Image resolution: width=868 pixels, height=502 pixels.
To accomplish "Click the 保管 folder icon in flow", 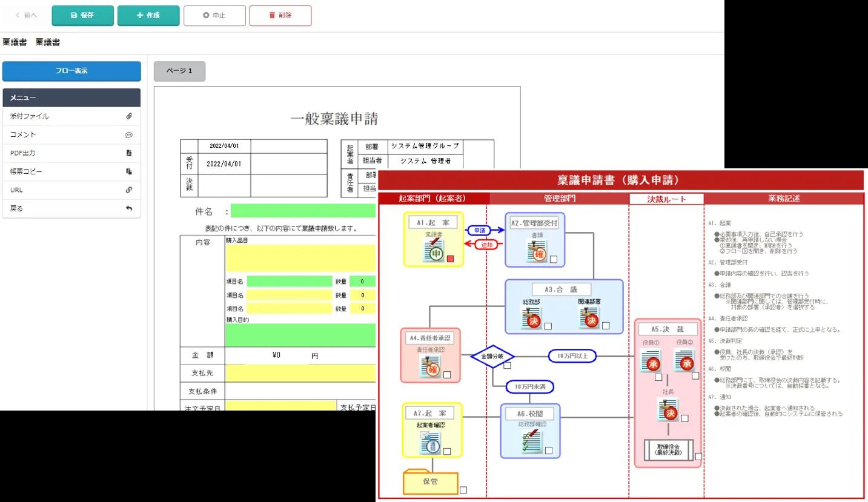I will (x=430, y=482).
